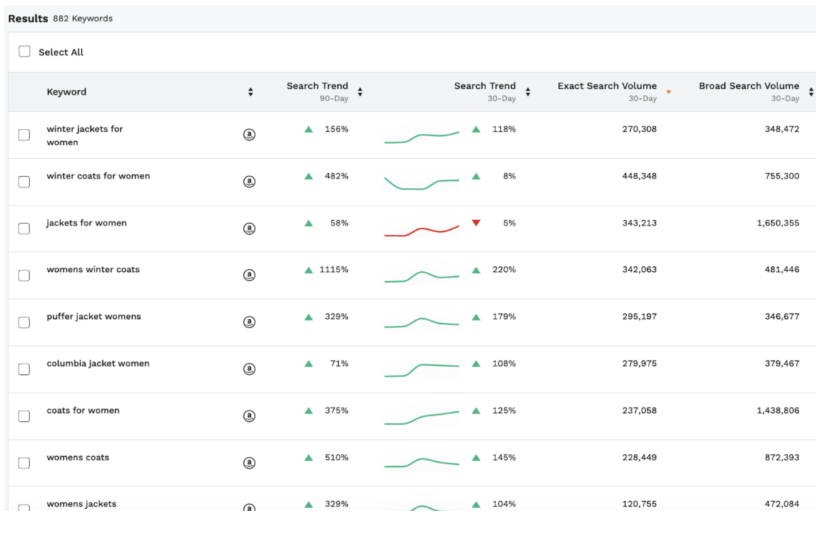The height and width of the screenshot is (537, 834).
Task: Sort by Keyword column arrows
Action: [250, 92]
